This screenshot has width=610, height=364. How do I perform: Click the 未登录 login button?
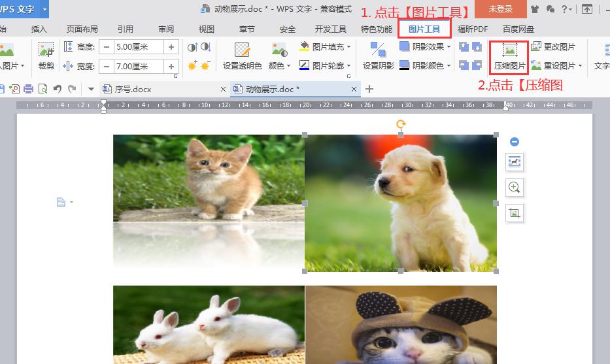coord(501,9)
